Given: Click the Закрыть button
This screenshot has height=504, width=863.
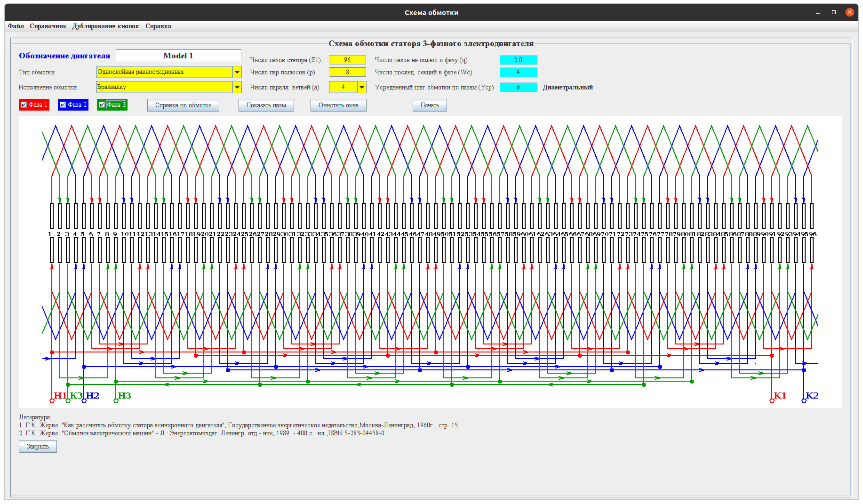Looking at the screenshot, I should pos(38,447).
